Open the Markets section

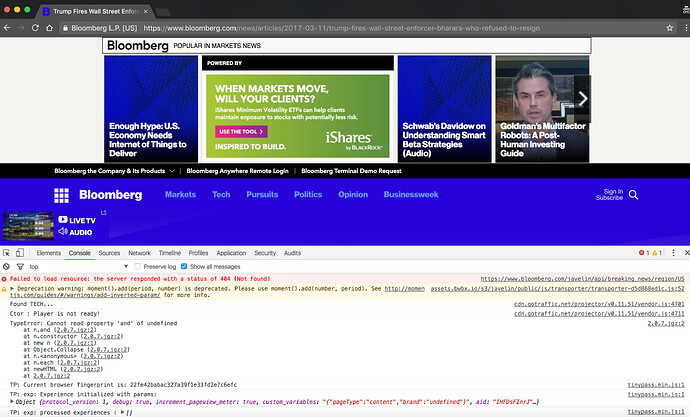[x=180, y=194]
